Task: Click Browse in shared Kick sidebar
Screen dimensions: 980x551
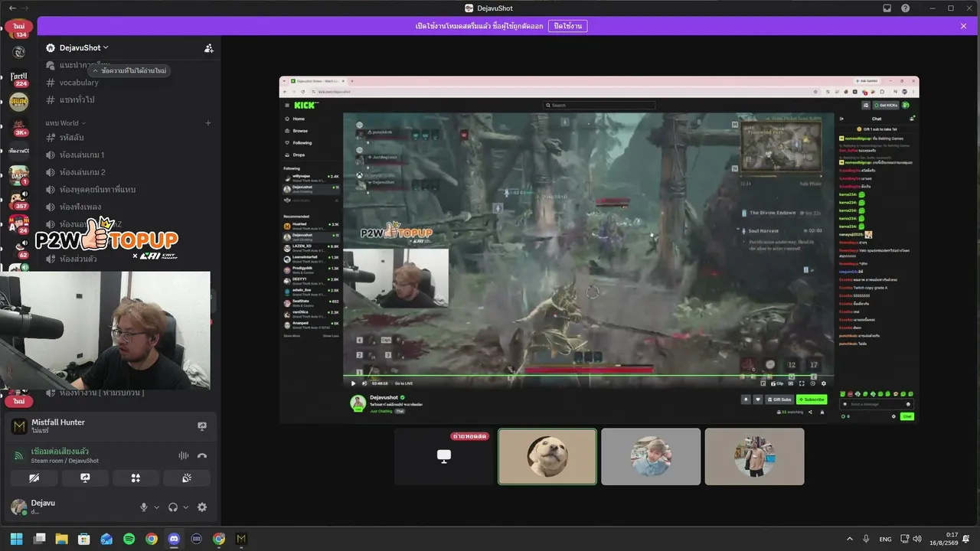Action: coord(300,131)
